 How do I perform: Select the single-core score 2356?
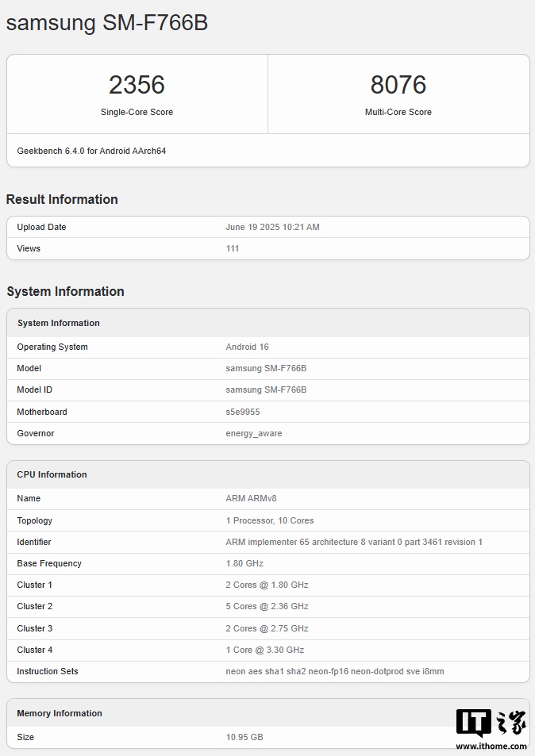137,85
